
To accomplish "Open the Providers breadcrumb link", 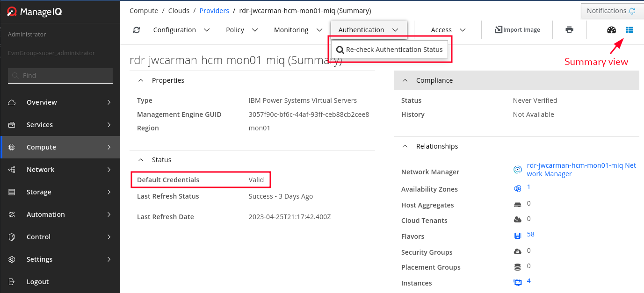I will click(x=214, y=10).
